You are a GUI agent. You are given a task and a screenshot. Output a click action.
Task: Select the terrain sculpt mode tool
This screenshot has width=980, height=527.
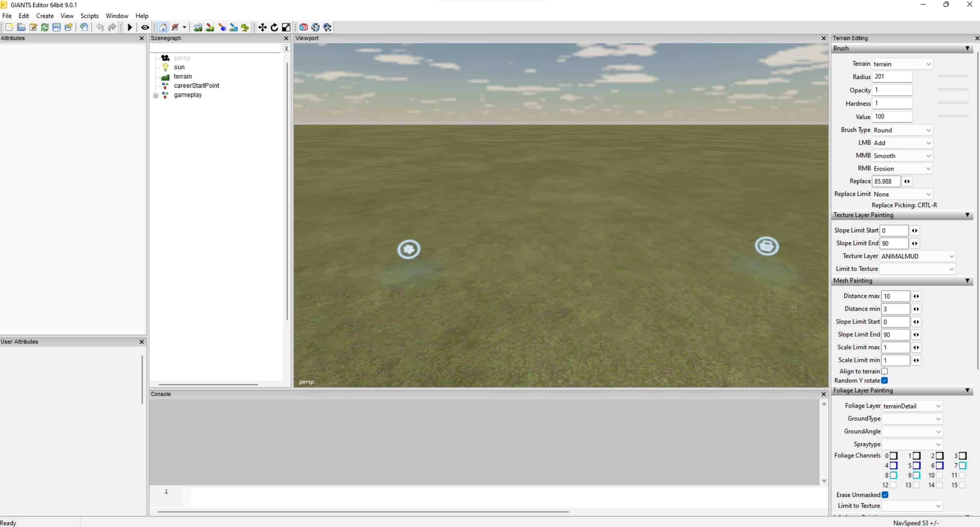[198, 27]
